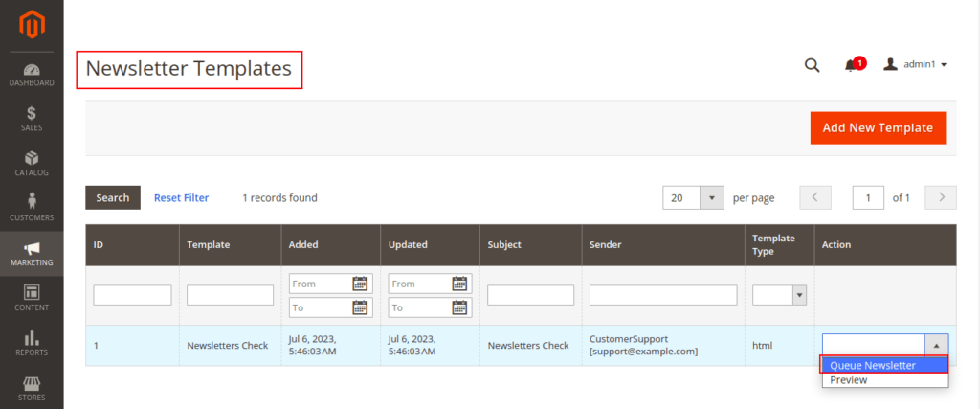Click the Magento logo icon
This screenshot has width=980, height=409.
tap(32, 21)
